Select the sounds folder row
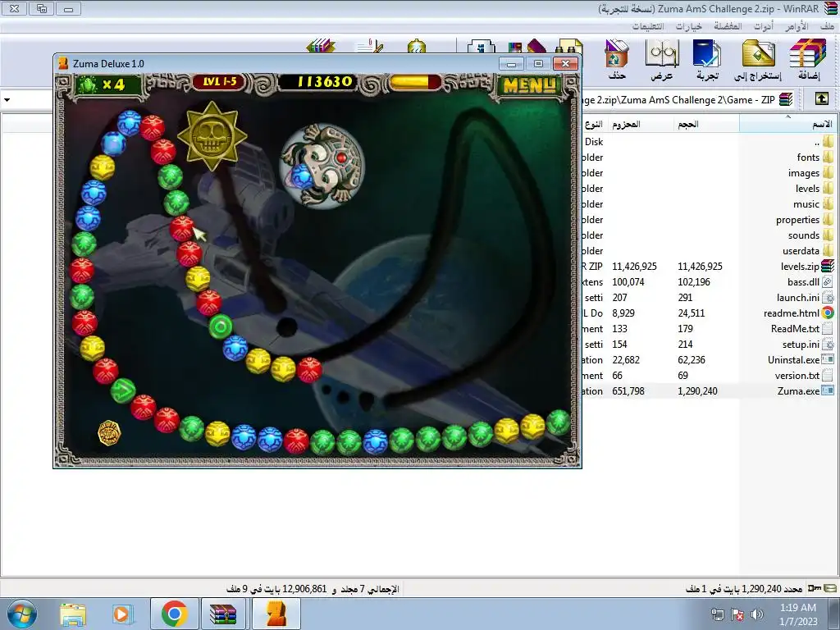The width and height of the screenshot is (840, 630). (x=710, y=235)
